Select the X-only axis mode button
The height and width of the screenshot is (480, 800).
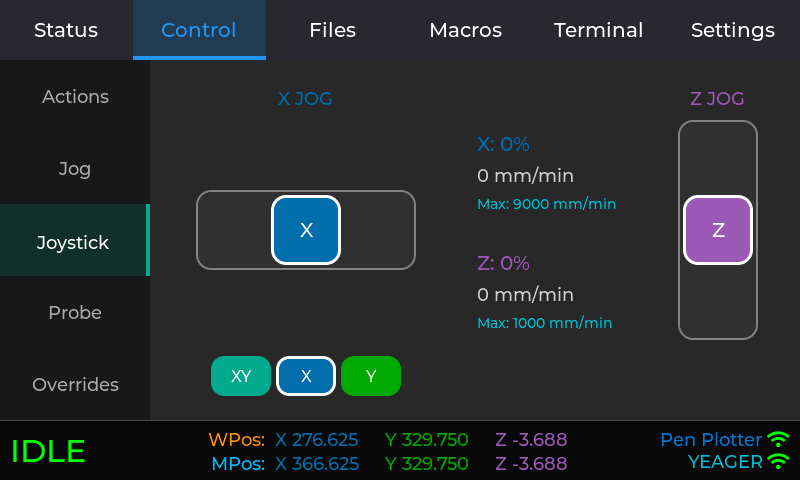(x=306, y=376)
